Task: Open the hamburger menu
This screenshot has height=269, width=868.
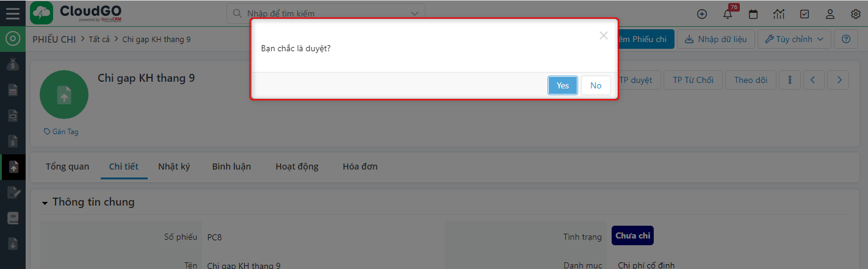Action: [x=13, y=13]
